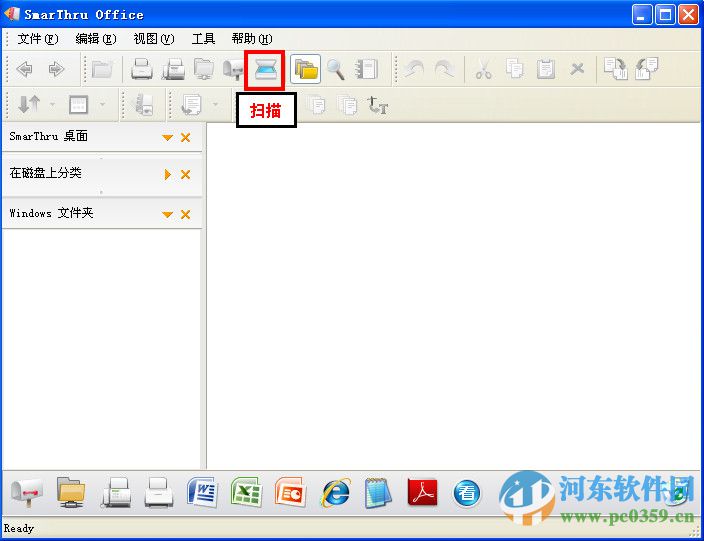704x541 pixels.
Task: Collapse the SmarThru 桌面 panel
Action: coord(167,138)
